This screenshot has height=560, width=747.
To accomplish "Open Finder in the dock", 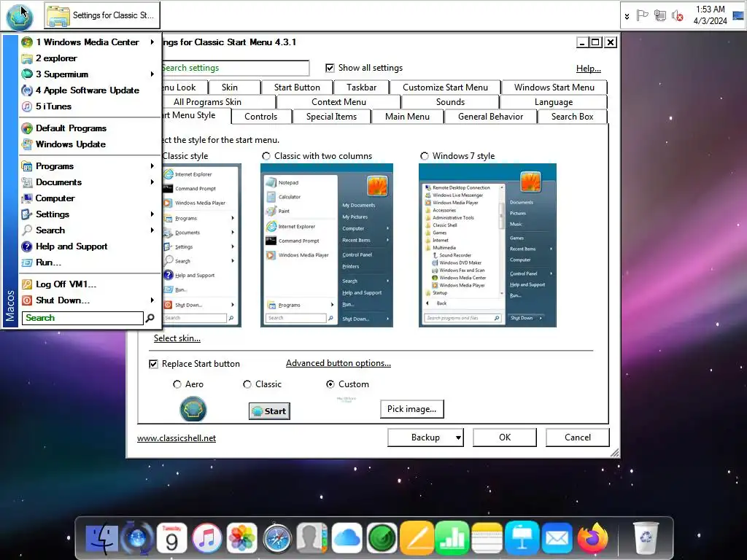I will 102,539.
